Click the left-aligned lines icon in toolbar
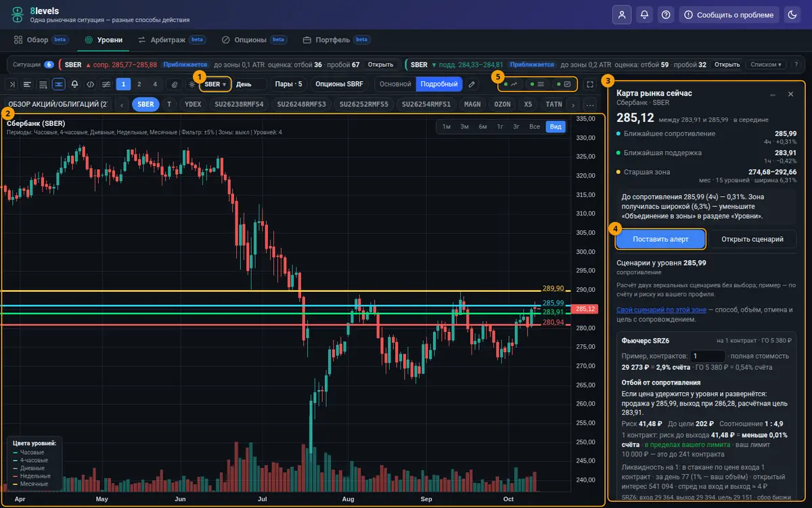The image size is (812, 508). (x=27, y=84)
